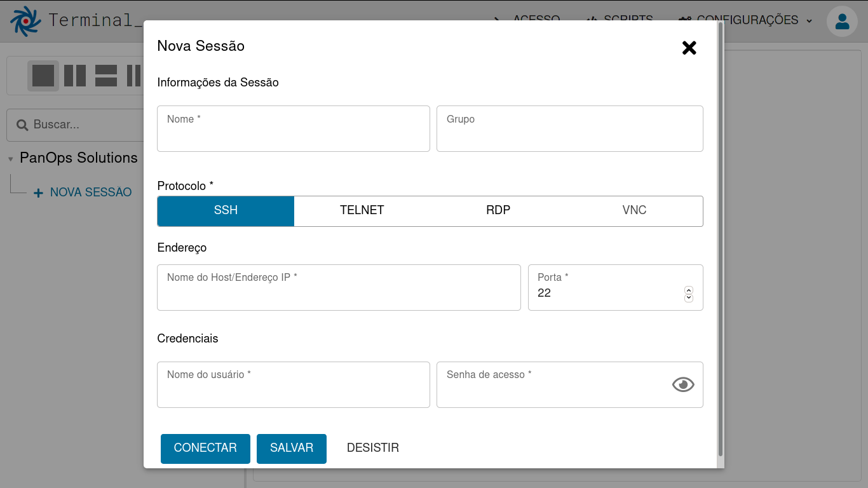Select TELNET protocol
868x488 pixels.
pos(362,211)
